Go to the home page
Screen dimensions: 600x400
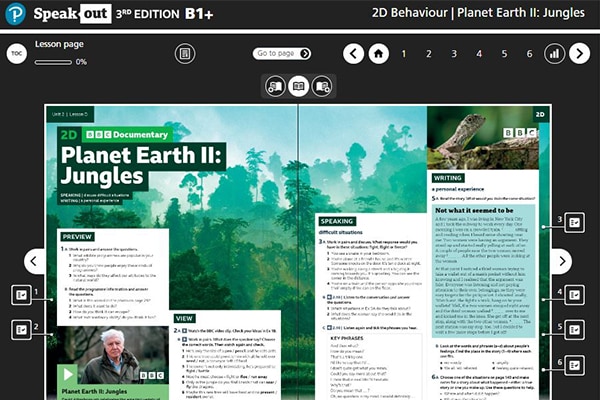click(x=378, y=54)
